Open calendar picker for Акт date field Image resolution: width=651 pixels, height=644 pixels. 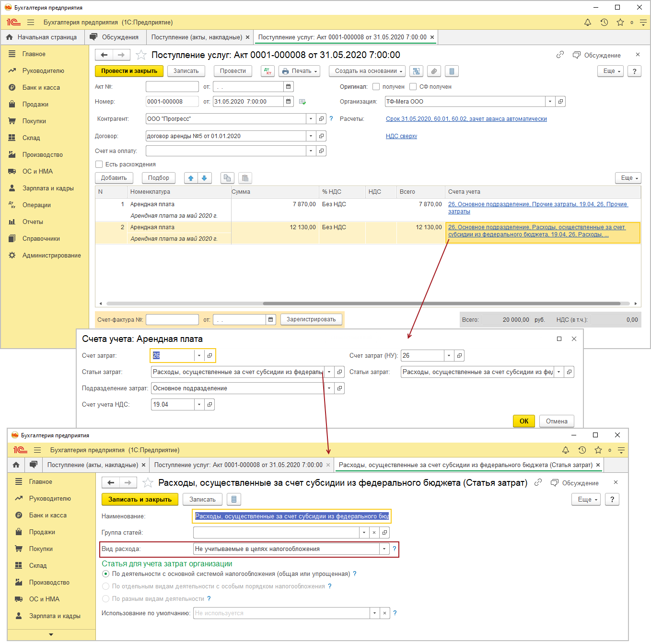click(x=289, y=87)
